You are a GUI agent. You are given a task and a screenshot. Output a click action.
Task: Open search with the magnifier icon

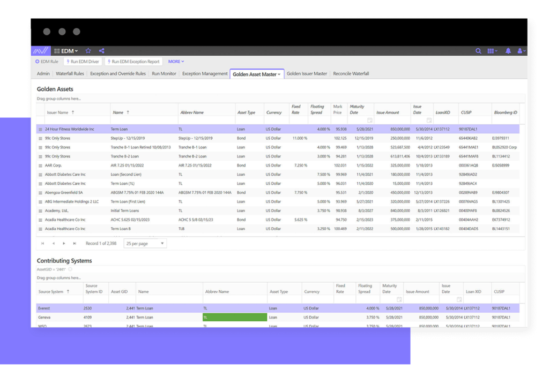click(478, 51)
